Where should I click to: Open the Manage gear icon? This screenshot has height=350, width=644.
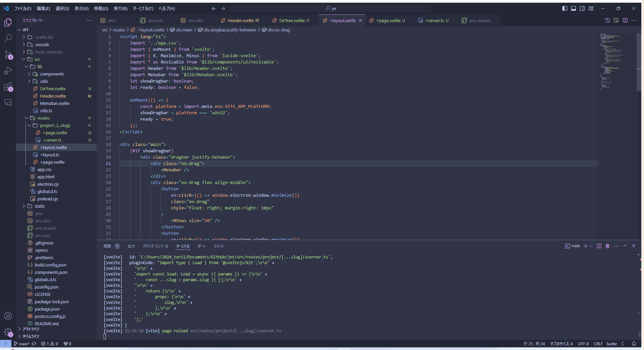pyautogui.click(x=8, y=332)
